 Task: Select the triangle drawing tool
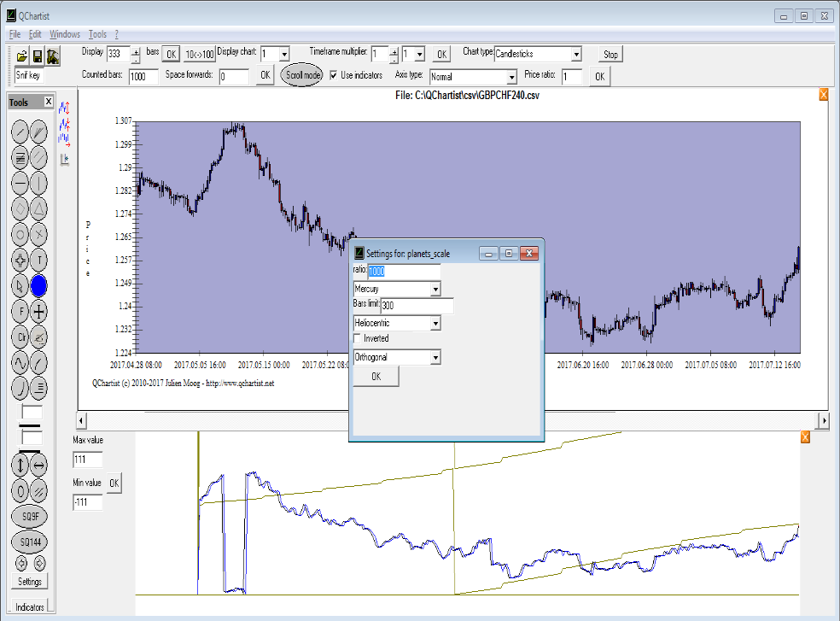click(39, 208)
